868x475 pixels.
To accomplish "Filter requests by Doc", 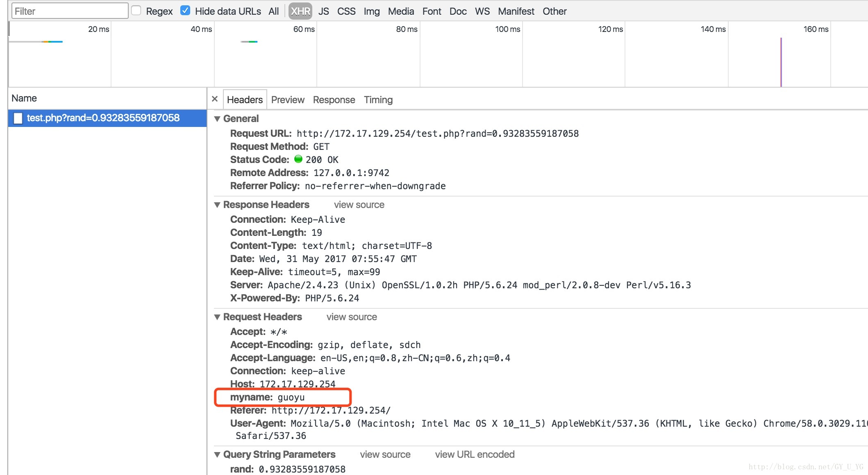I will click(x=458, y=11).
